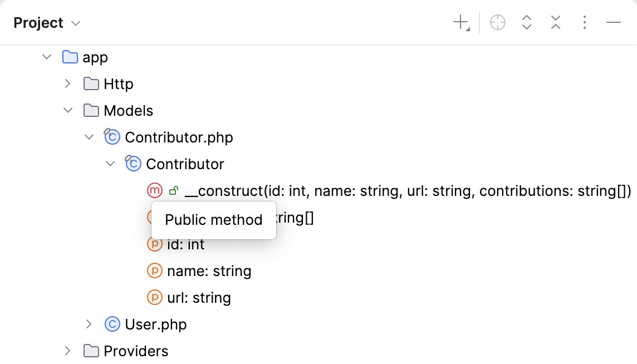This screenshot has height=364, width=637.
Task: Click the plus icon to add a new item
Action: tap(460, 22)
